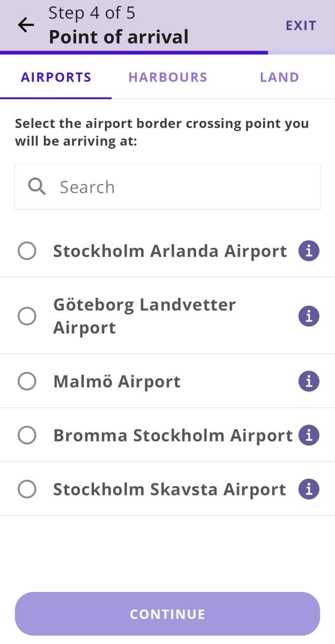The width and height of the screenshot is (335, 644).
Task: Choose Göteborg Landvetter Airport radio button
Action: 27,316
